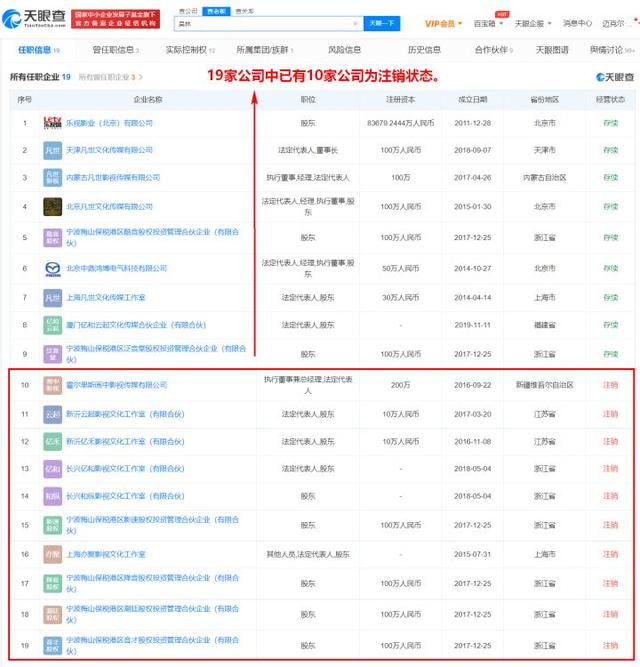Switch to the 历史信息 tab
Screen dimensions: 640x667
423,49
